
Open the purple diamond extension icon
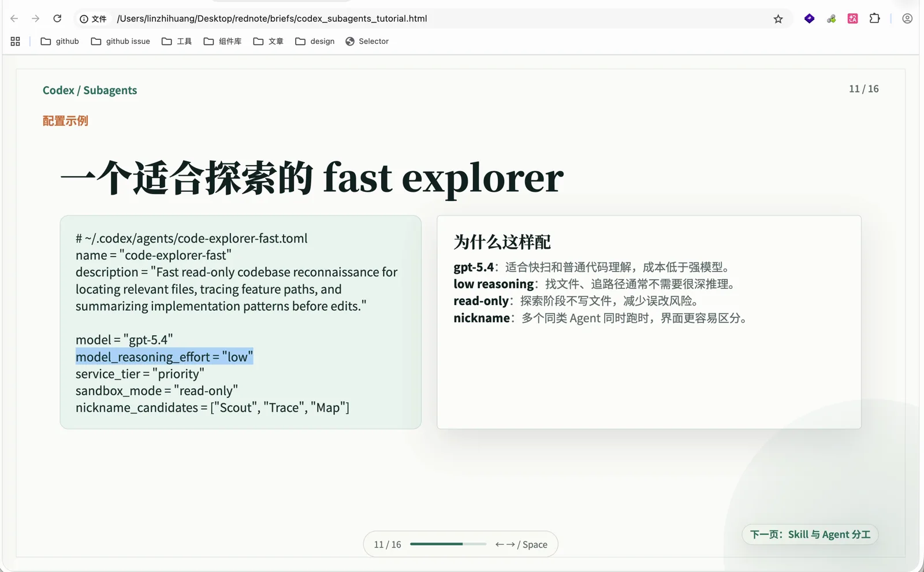point(809,18)
